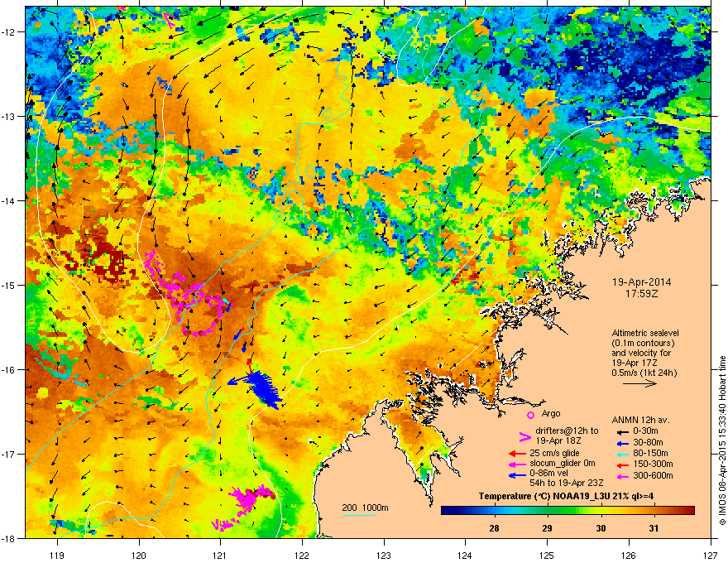728x563 pixels.
Task: Click the temperature colour bar
Action: coord(568,511)
